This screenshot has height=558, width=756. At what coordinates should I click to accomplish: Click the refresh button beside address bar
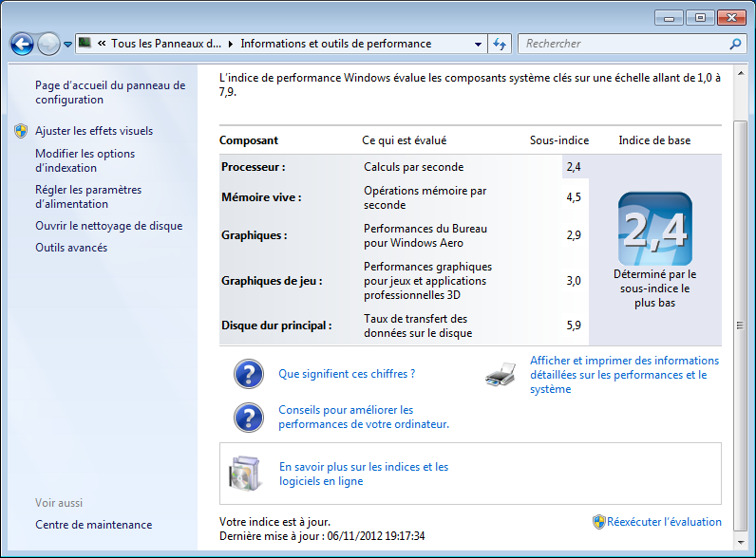point(500,44)
